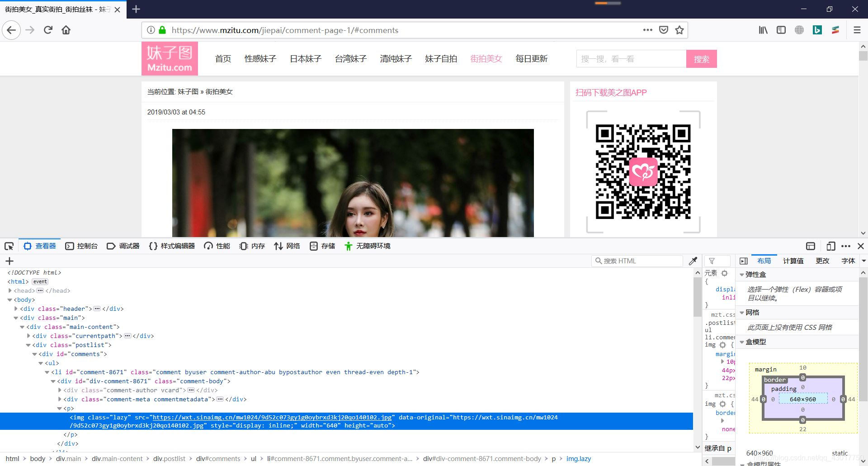This screenshot has width=868, height=466.
Task: Open the 内存 memory tab
Action: (x=252, y=246)
